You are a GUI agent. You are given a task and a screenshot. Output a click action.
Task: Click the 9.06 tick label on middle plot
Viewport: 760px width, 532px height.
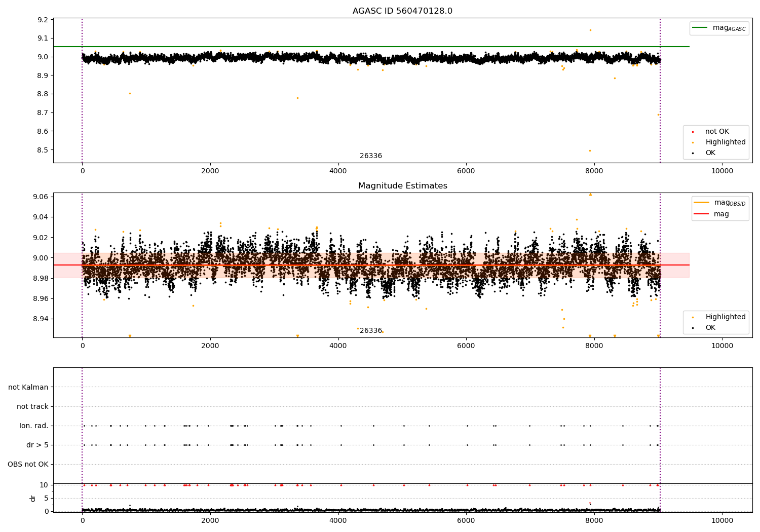tap(41, 197)
